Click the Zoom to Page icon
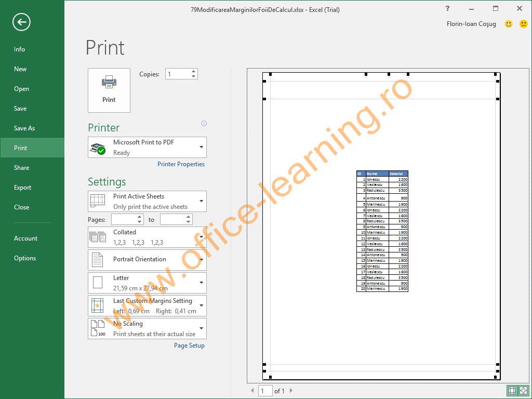Viewport: 532px width, 399px height. click(x=524, y=391)
